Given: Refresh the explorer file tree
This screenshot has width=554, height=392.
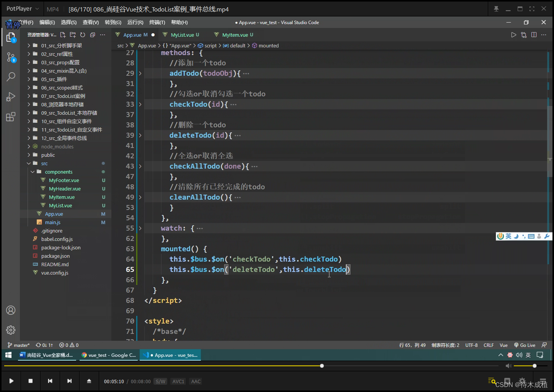Looking at the screenshot, I should 83,35.
